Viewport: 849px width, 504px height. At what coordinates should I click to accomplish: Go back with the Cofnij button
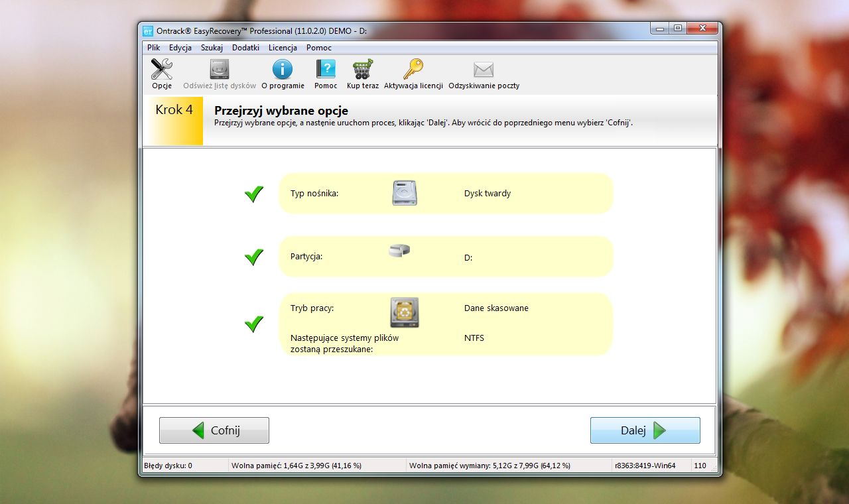click(214, 430)
